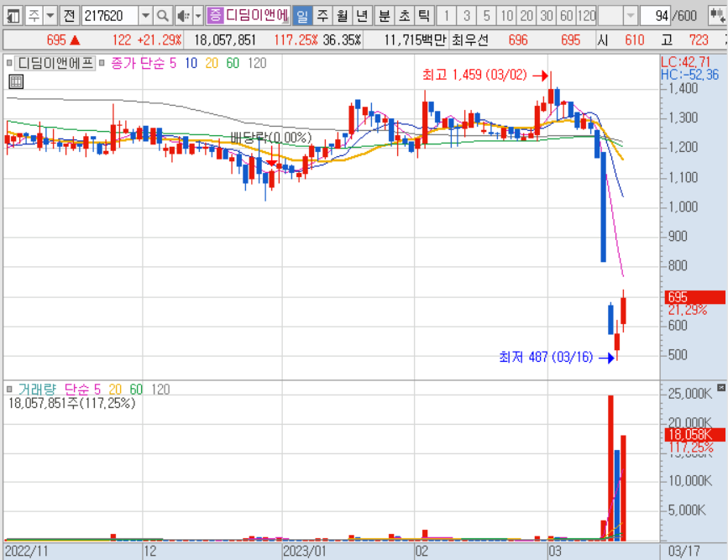Click the magnifier stock search icon
This screenshot has width=728, height=560.
point(163,16)
